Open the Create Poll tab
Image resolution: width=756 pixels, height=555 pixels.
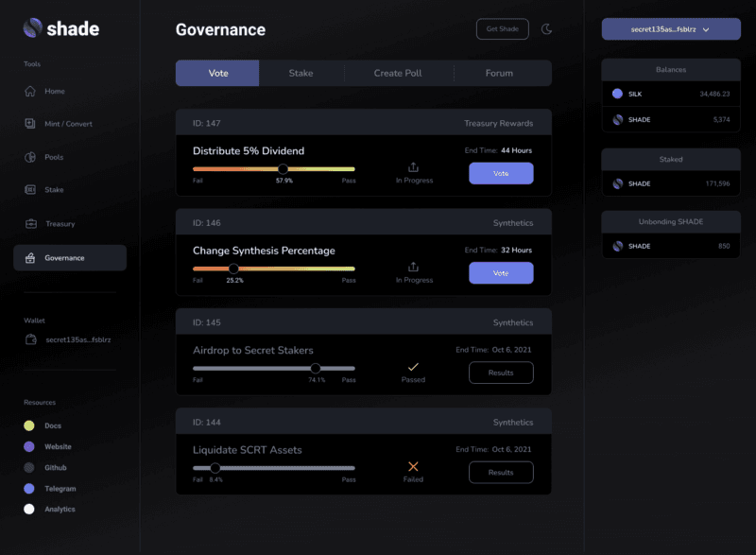coord(398,74)
